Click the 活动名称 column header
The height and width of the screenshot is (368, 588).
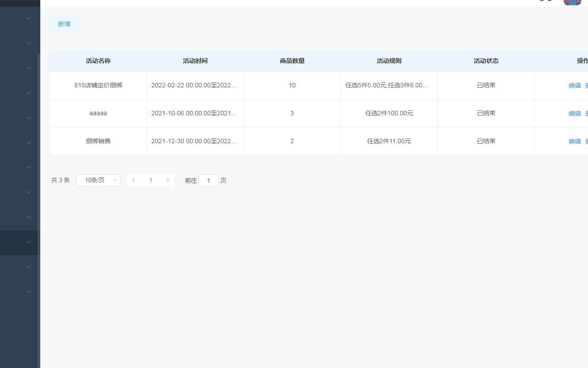click(x=98, y=61)
